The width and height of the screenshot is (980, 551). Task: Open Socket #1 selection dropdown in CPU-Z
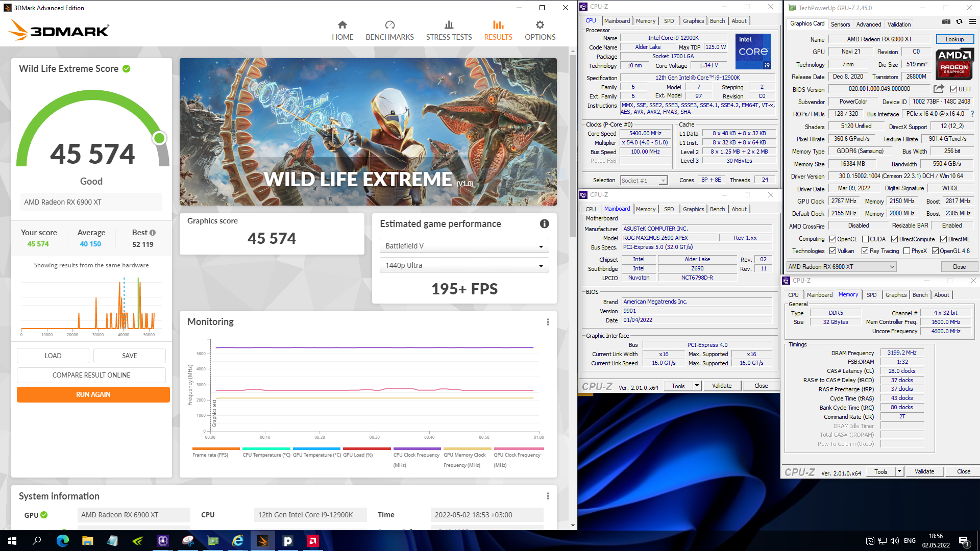pos(644,180)
